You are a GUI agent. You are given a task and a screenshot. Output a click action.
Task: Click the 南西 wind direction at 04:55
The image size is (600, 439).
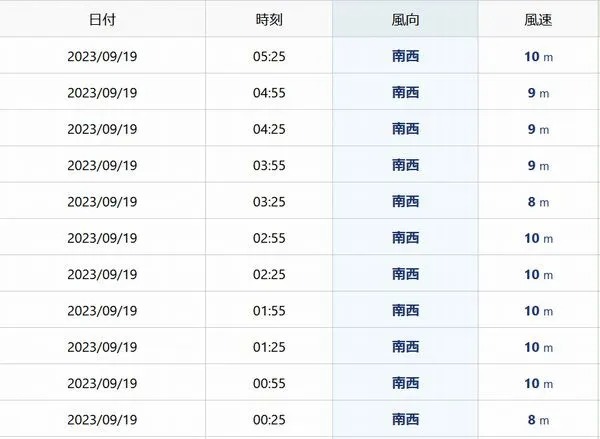[405, 93]
